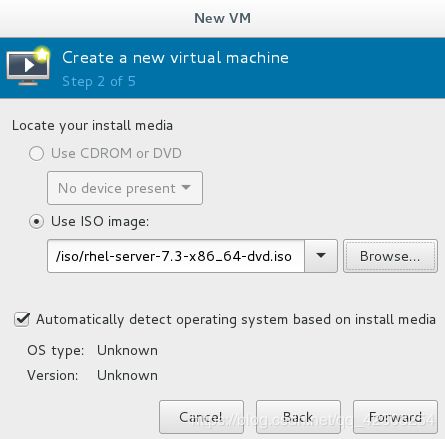This screenshot has height=439, width=445.
Task: Cancel the new VM wizard
Action: pos(201,417)
